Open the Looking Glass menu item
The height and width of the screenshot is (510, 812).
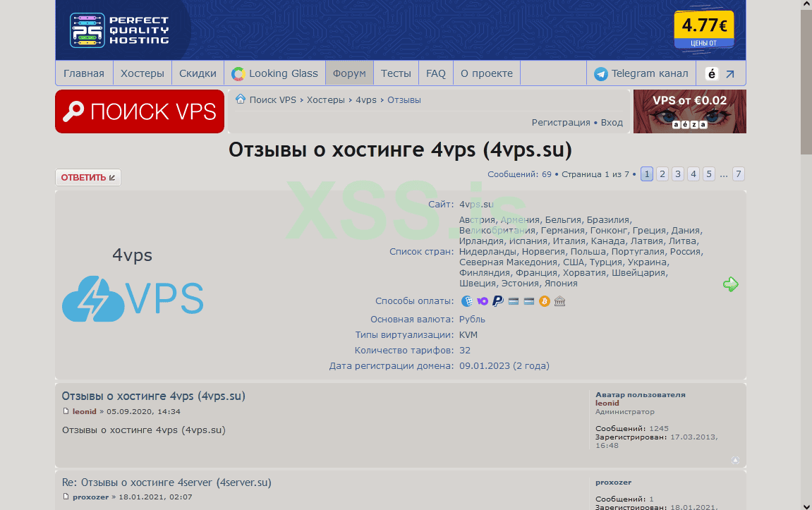(275, 73)
